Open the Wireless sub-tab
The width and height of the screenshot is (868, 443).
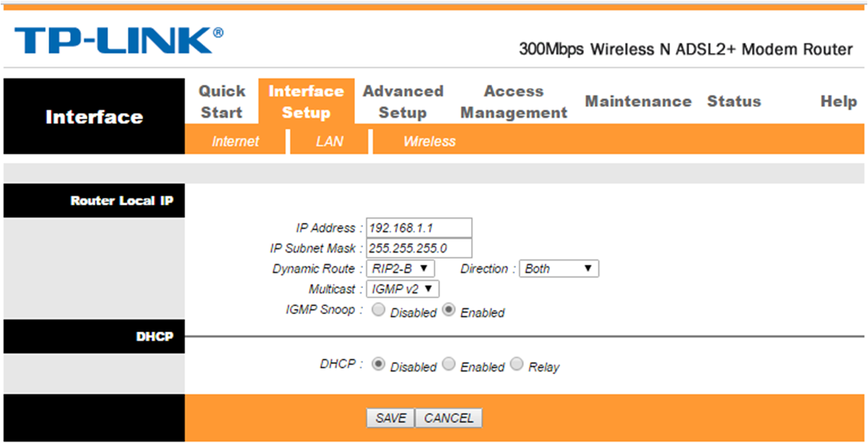430,142
